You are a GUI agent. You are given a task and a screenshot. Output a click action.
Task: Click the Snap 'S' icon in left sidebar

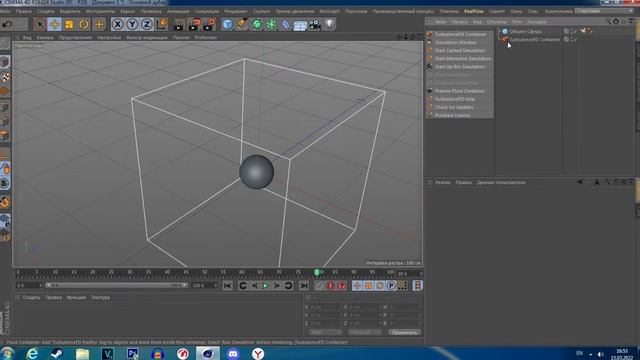4,183
